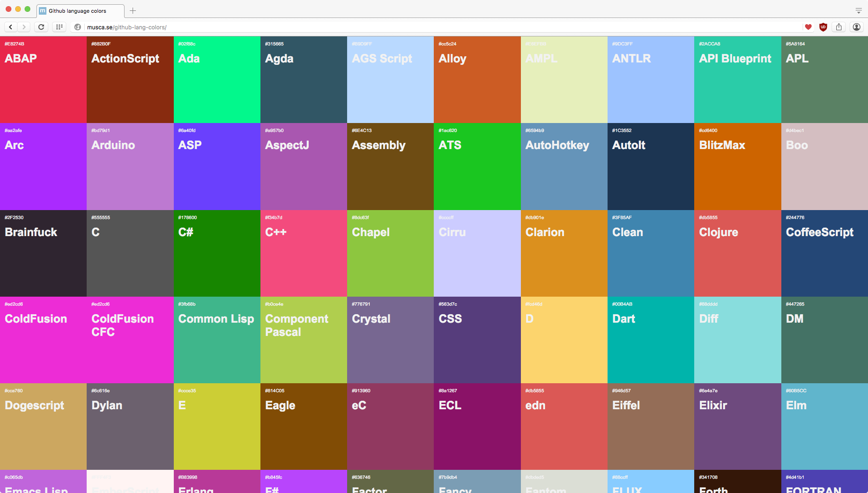868x493 pixels.
Task: Select the ANTLR color tile
Action: click(651, 79)
